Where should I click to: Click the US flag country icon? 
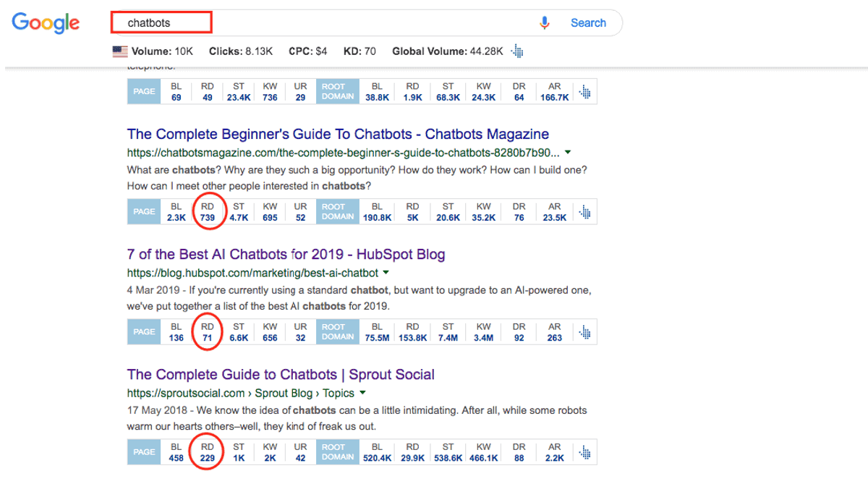[120, 51]
